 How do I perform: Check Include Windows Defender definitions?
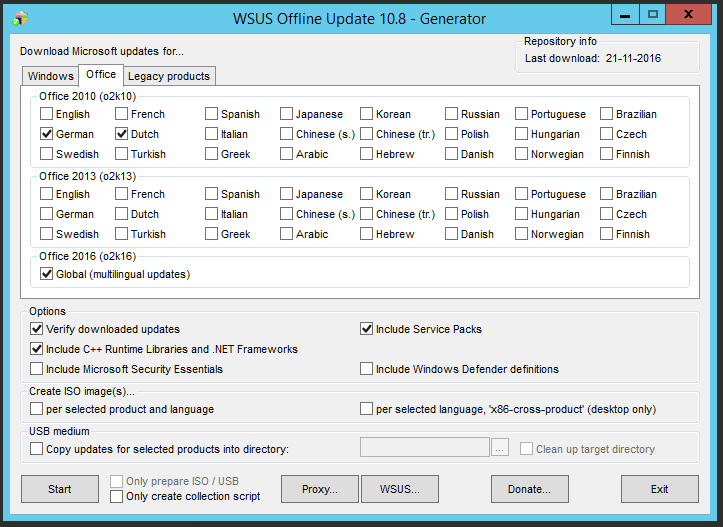point(367,369)
